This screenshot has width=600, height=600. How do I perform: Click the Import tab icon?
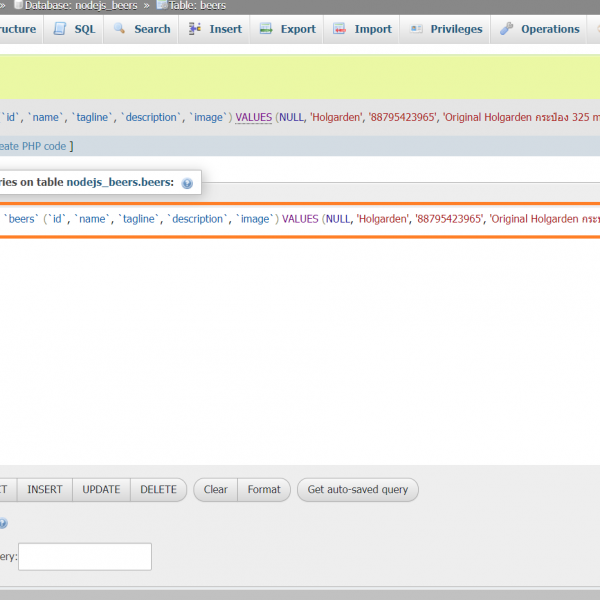[340, 29]
